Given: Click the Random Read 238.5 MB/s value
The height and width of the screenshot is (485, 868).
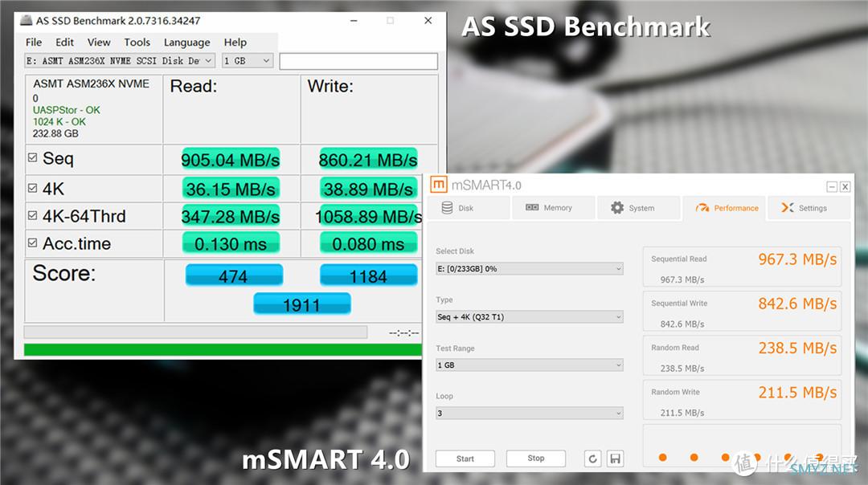Looking at the screenshot, I should click(x=797, y=348).
